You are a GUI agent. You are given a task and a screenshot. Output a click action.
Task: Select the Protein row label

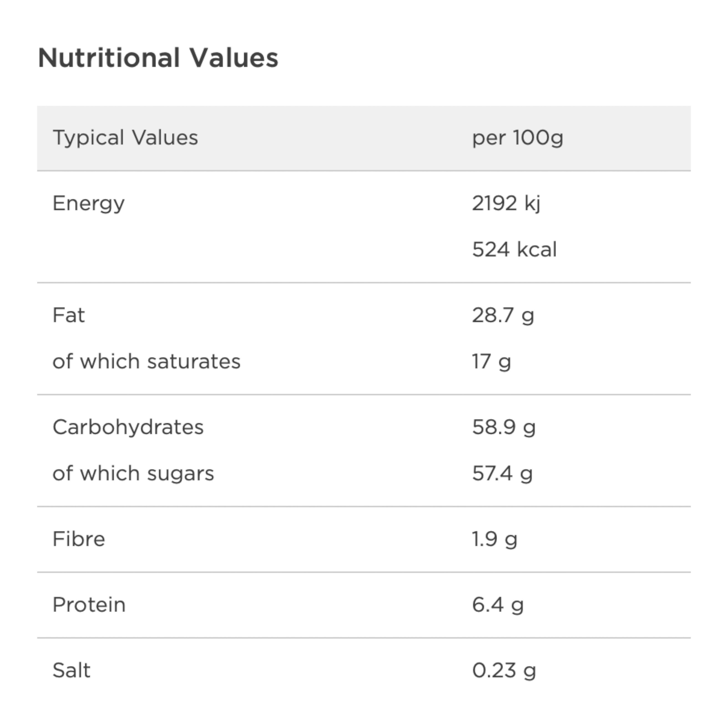(89, 605)
